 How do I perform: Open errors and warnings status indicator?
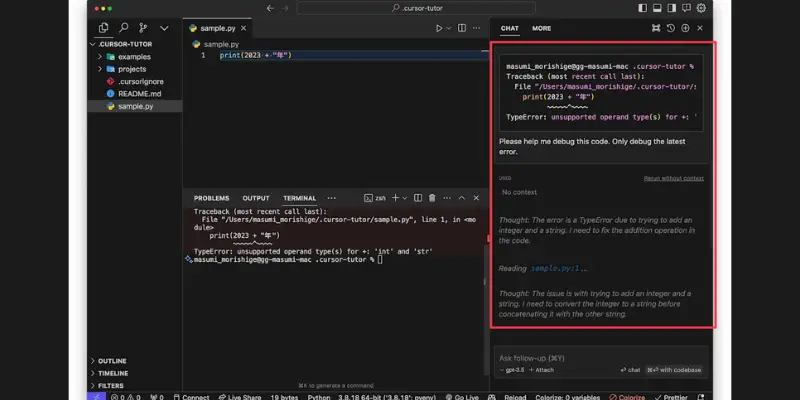click(126, 397)
